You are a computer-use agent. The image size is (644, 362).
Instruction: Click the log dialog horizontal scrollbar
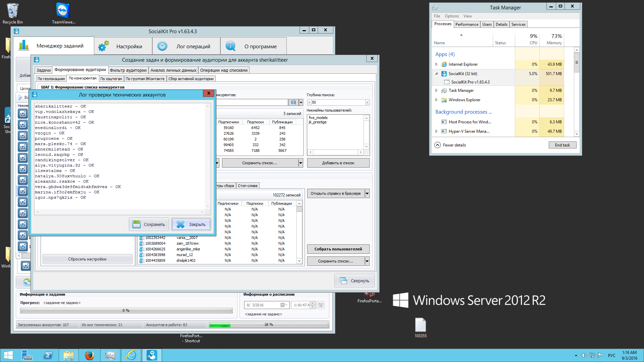(x=120, y=212)
